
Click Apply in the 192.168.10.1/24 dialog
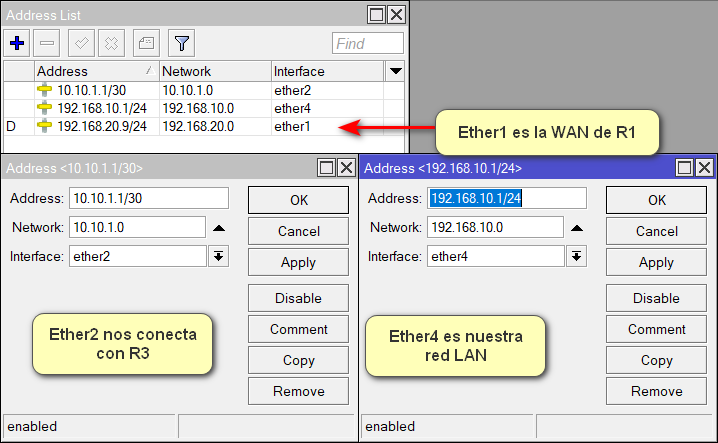(656, 263)
